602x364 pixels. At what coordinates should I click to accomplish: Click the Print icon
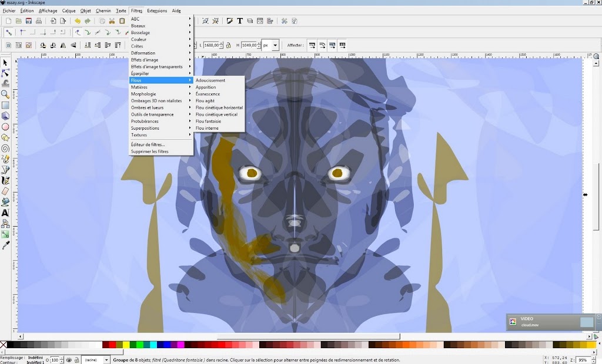click(39, 21)
